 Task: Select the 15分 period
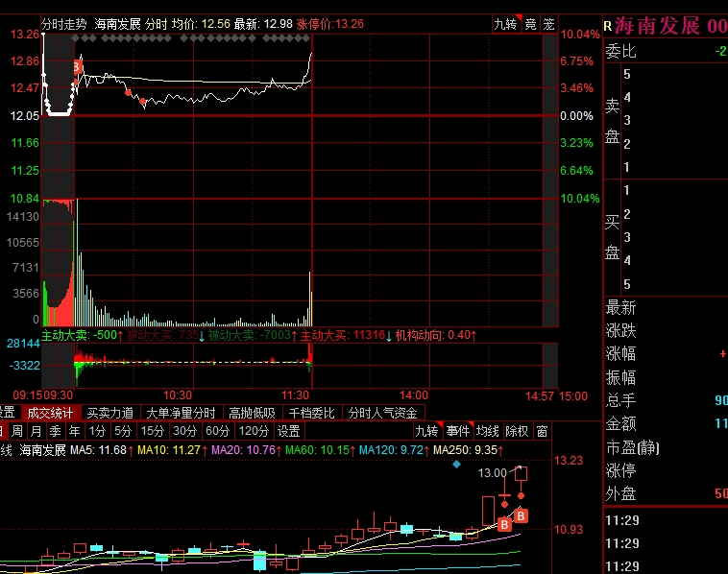[153, 431]
